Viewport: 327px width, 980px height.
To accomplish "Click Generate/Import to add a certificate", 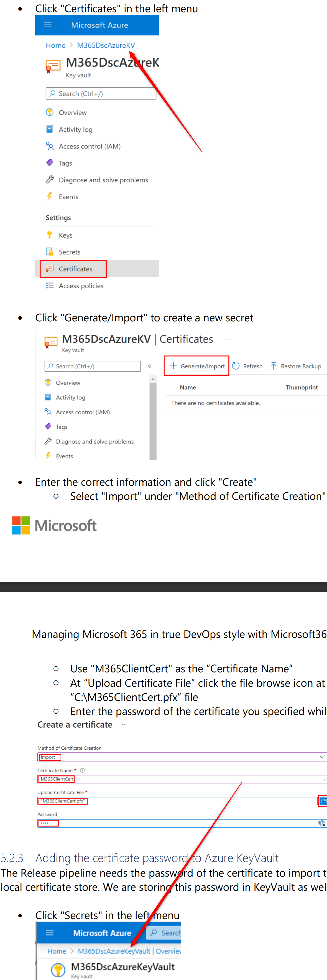I will pos(196,366).
